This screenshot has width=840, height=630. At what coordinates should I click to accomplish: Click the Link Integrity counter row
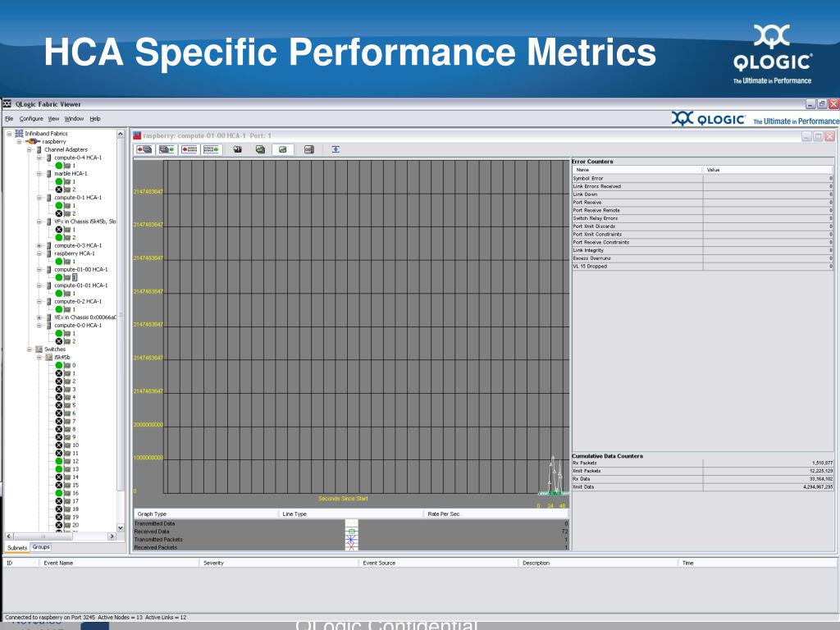click(x=703, y=250)
